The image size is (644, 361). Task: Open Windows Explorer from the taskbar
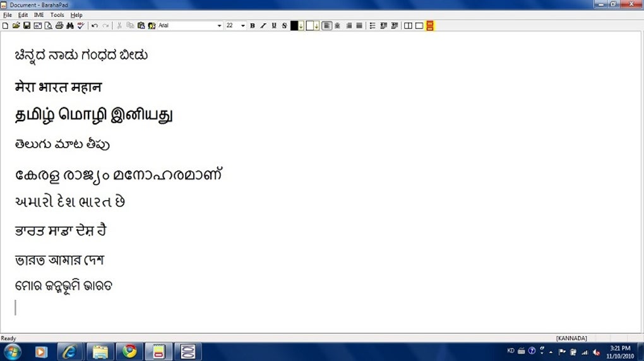pos(100,352)
